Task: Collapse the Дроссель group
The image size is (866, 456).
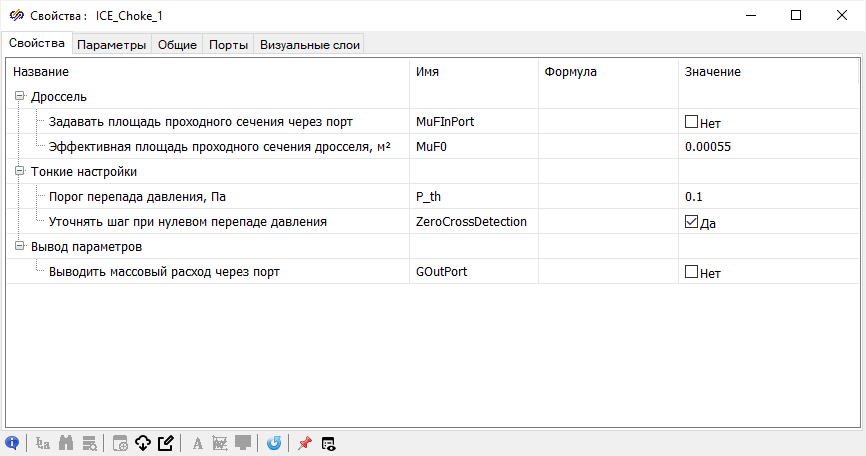Action: (19, 97)
